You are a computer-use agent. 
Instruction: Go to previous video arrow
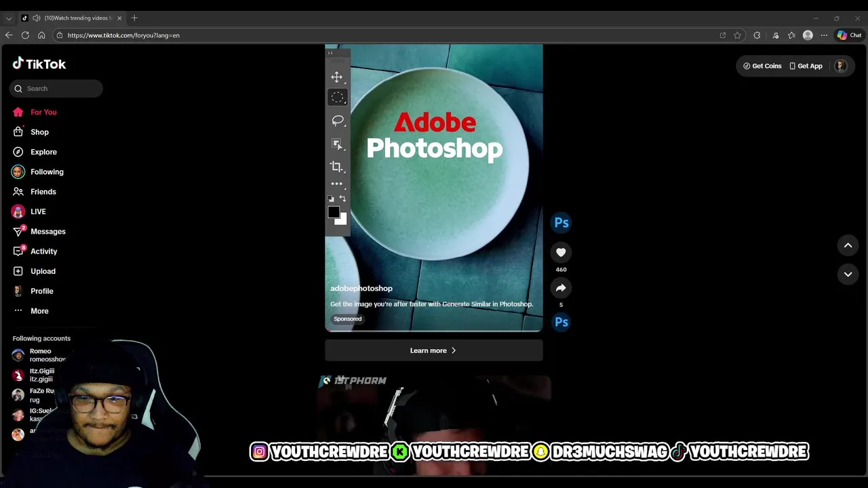click(x=848, y=245)
